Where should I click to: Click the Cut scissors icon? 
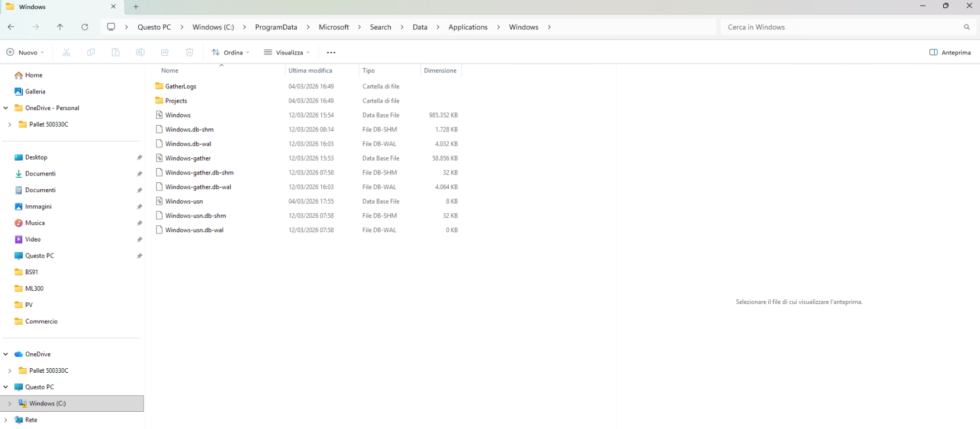pos(67,52)
